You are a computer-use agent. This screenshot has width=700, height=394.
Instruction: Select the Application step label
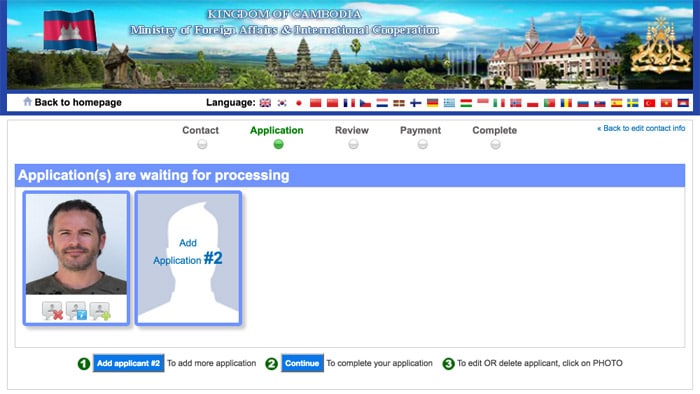coord(277,130)
